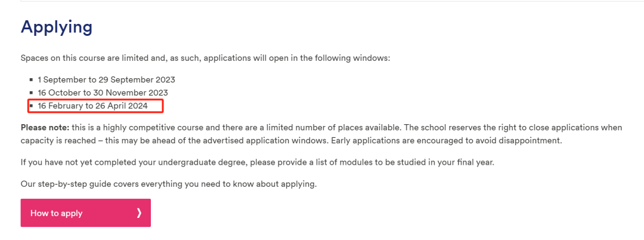This screenshot has width=644, height=240.
Task: Select the 16 October to 30 November 2023 item
Action: [x=103, y=93]
